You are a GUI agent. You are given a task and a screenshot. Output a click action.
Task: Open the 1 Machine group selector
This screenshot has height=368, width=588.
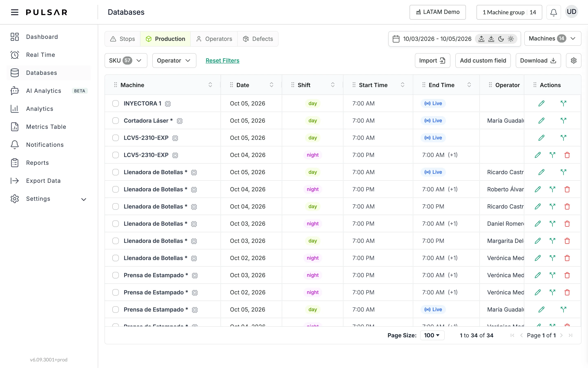point(509,12)
